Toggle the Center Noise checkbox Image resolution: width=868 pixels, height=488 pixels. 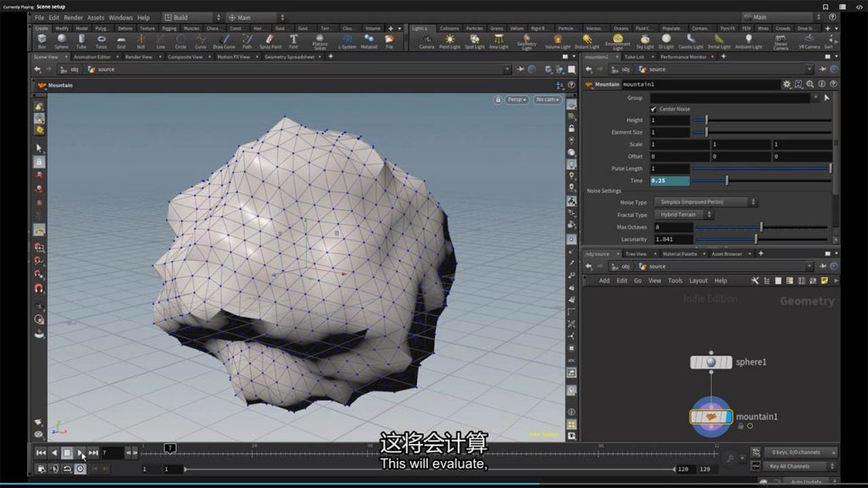click(654, 109)
